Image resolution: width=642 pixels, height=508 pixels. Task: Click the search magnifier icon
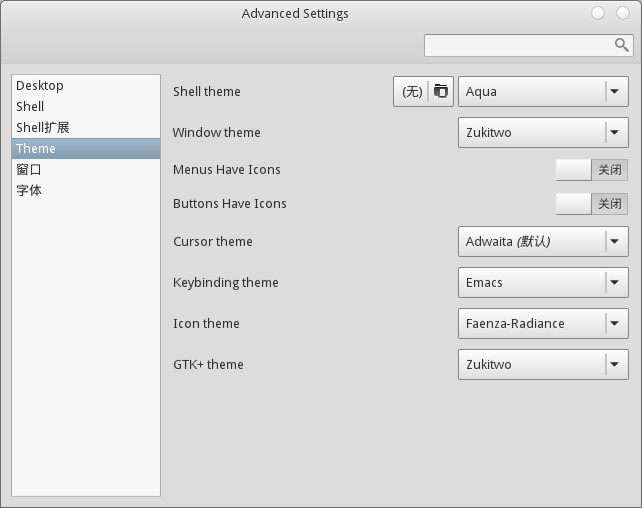pos(621,45)
